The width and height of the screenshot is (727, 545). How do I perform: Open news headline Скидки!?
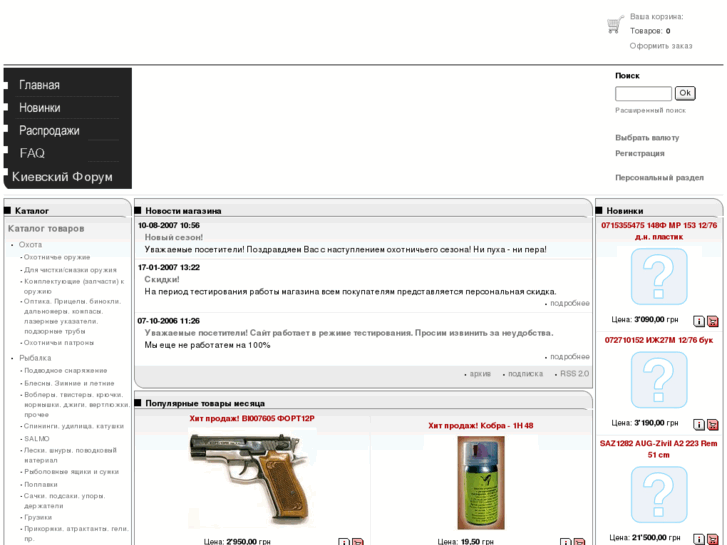(162, 280)
